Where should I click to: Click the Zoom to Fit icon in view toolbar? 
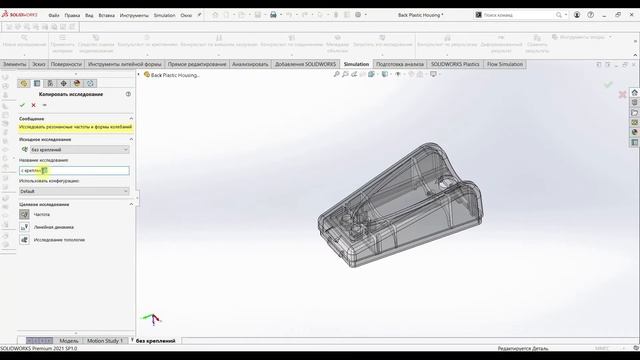(x=336, y=74)
